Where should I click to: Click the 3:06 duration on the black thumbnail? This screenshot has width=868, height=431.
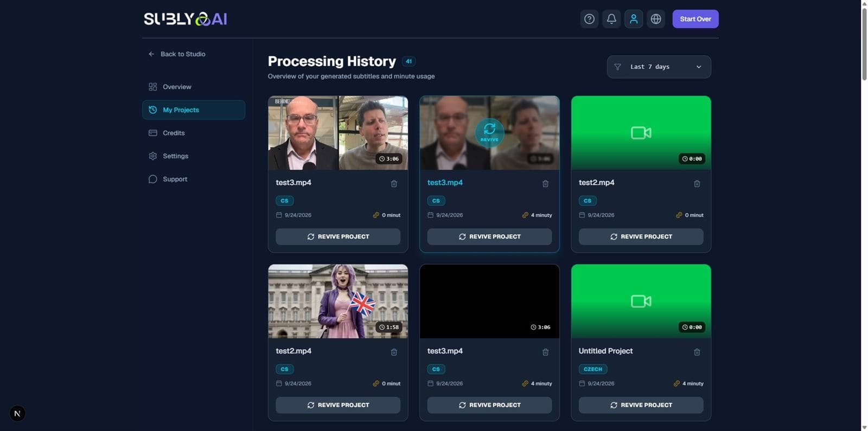point(540,327)
